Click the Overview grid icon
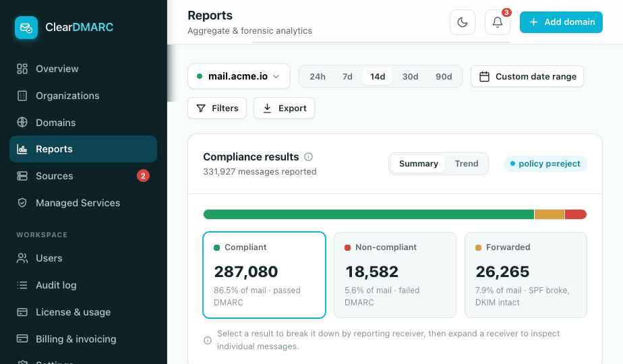 coord(22,69)
